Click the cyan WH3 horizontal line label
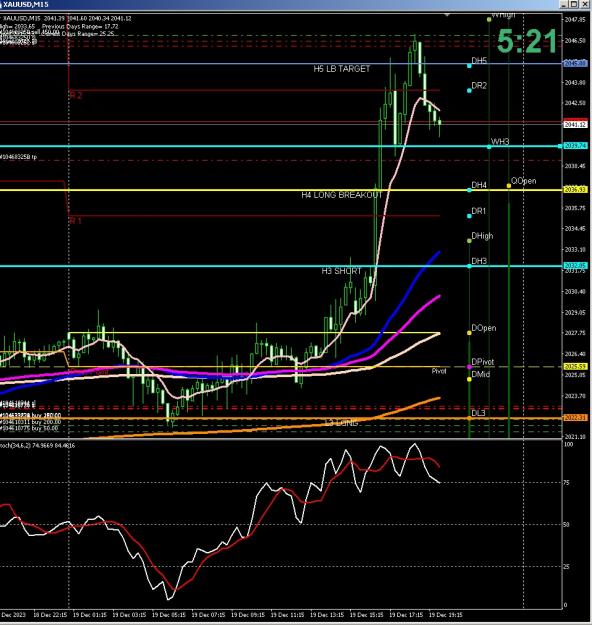The height and width of the screenshot is (625, 592). [500, 142]
